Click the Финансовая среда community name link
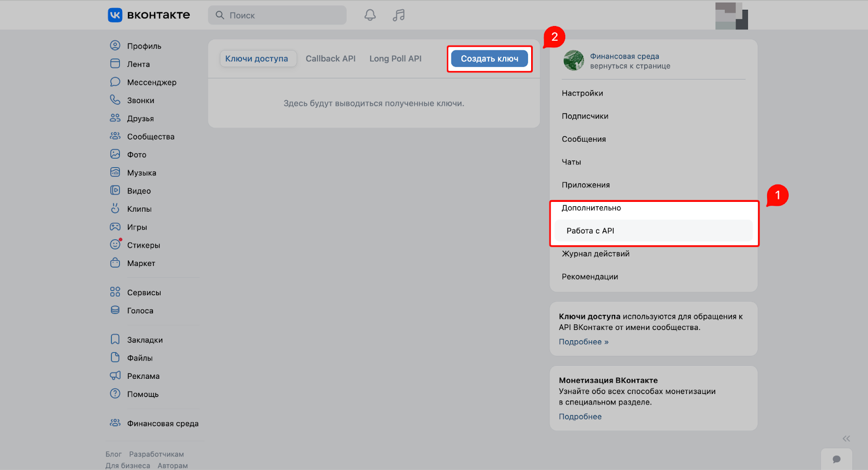Image resolution: width=868 pixels, height=470 pixels. pos(624,56)
